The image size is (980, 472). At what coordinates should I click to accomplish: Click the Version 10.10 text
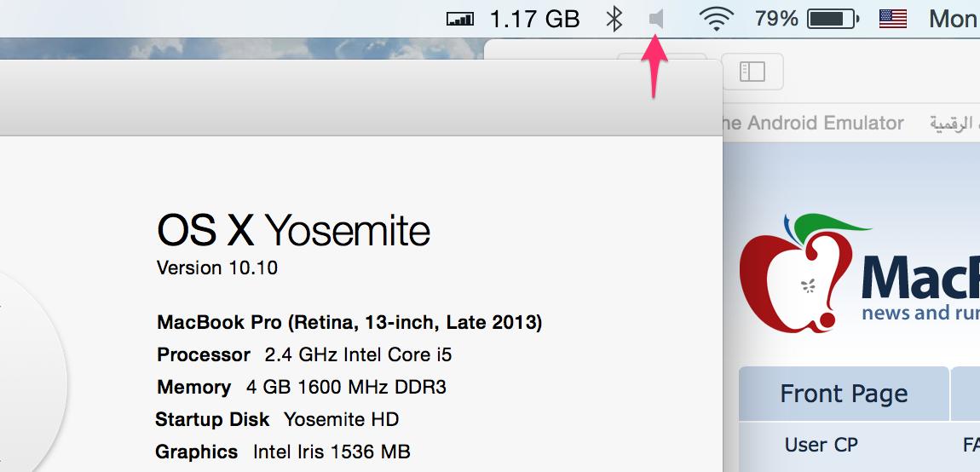click(x=217, y=268)
